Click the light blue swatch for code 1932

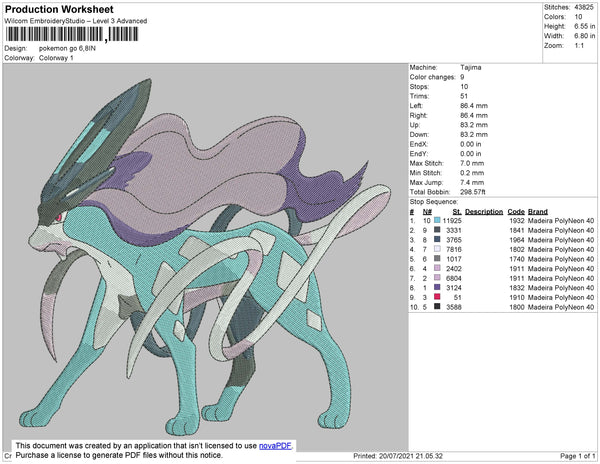(x=437, y=221)
